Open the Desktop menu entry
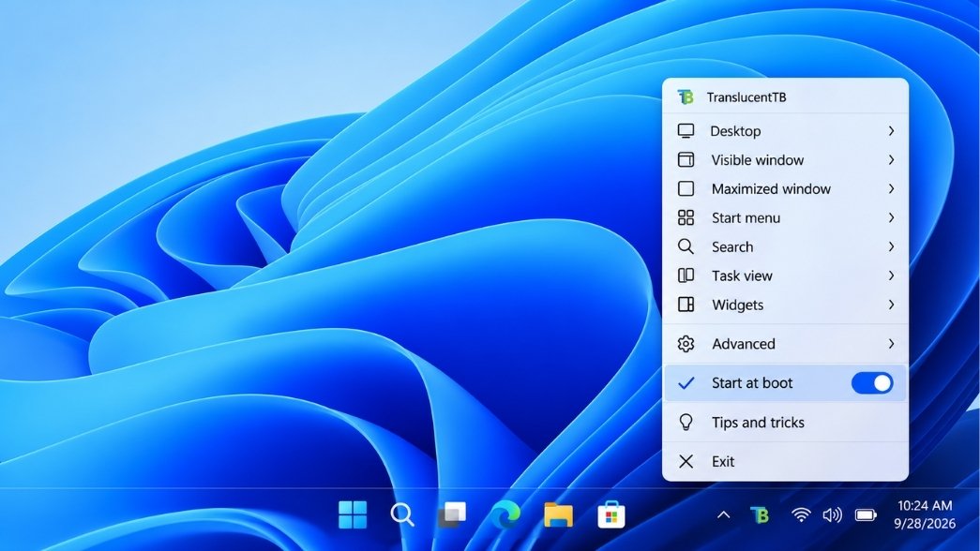This screenshot has width=980, height=551. point(785,130)
